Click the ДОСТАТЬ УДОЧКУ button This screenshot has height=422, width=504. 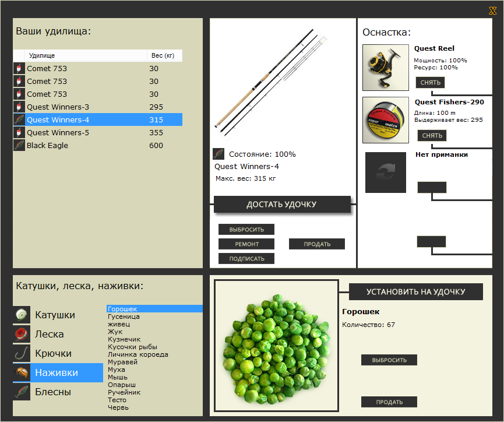282,204
